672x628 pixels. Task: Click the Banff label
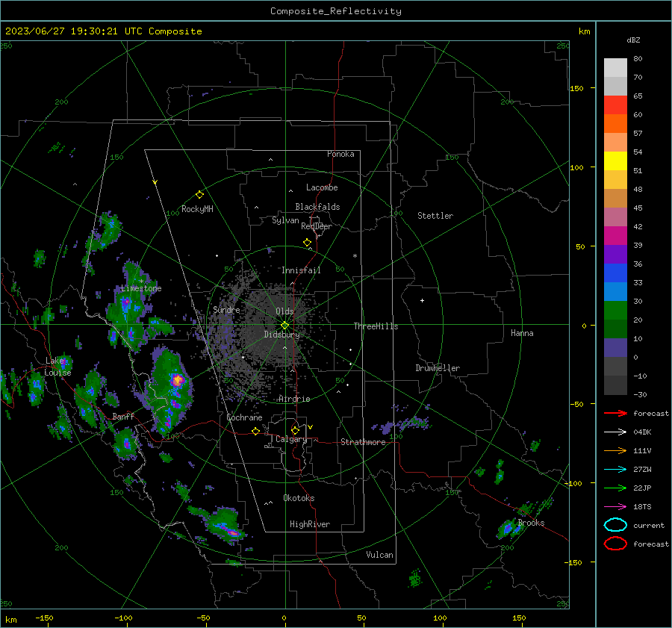123,416
